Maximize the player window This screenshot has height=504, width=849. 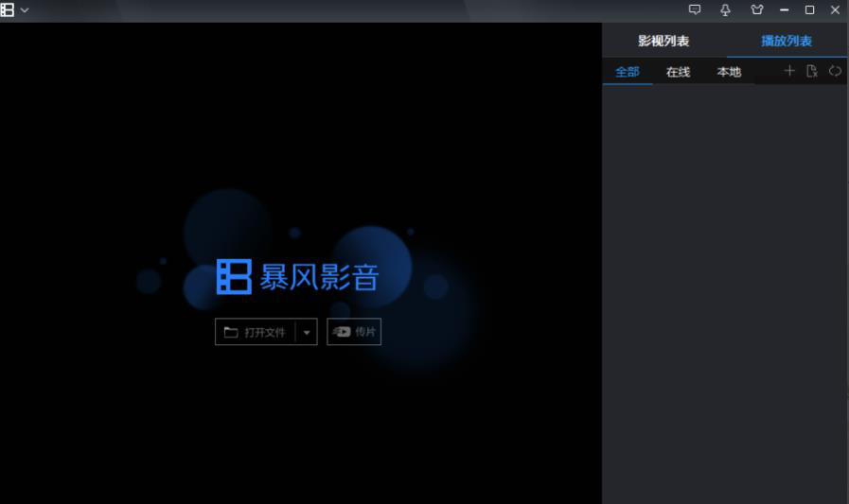pos(809,9)
